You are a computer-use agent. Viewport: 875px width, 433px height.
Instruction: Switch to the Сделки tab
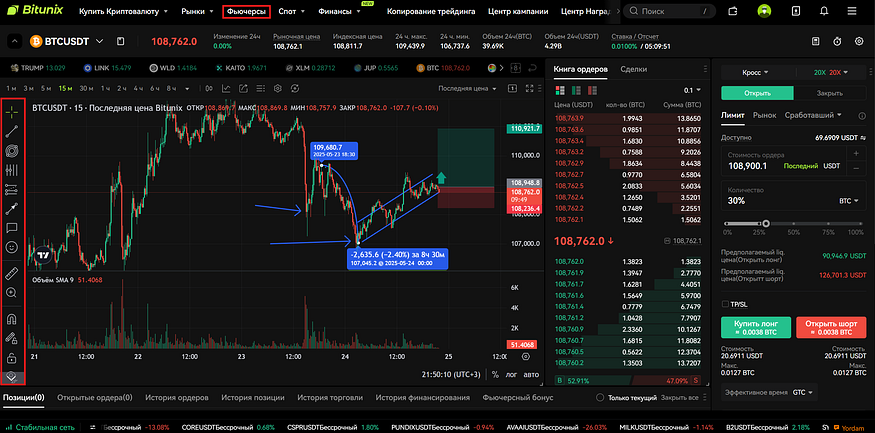[633, 69]
